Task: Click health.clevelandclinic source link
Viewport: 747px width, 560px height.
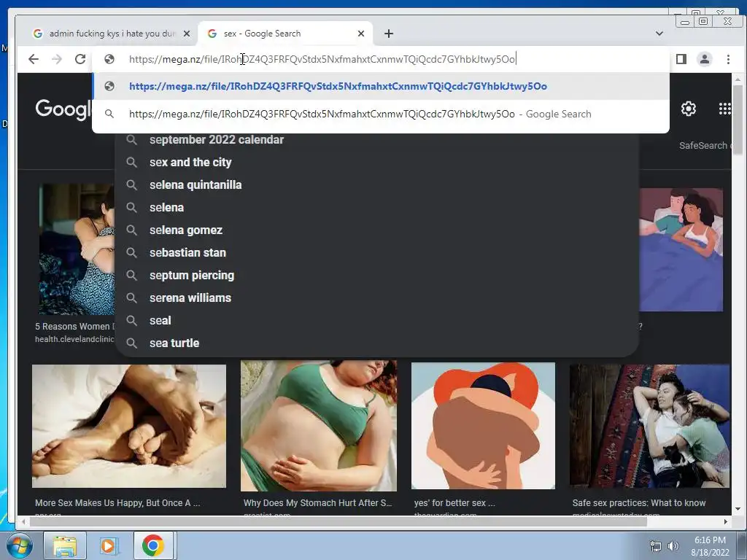Action: point(74,339)
